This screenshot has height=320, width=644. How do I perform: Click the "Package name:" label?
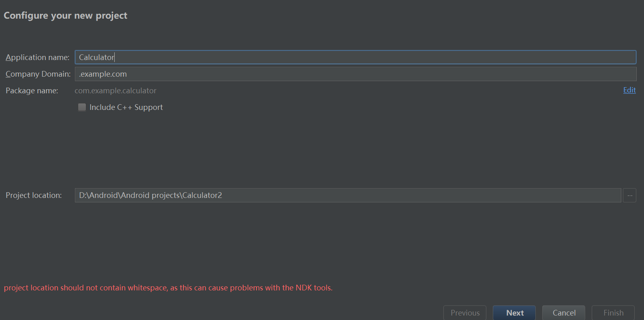[x=32, y=91]
